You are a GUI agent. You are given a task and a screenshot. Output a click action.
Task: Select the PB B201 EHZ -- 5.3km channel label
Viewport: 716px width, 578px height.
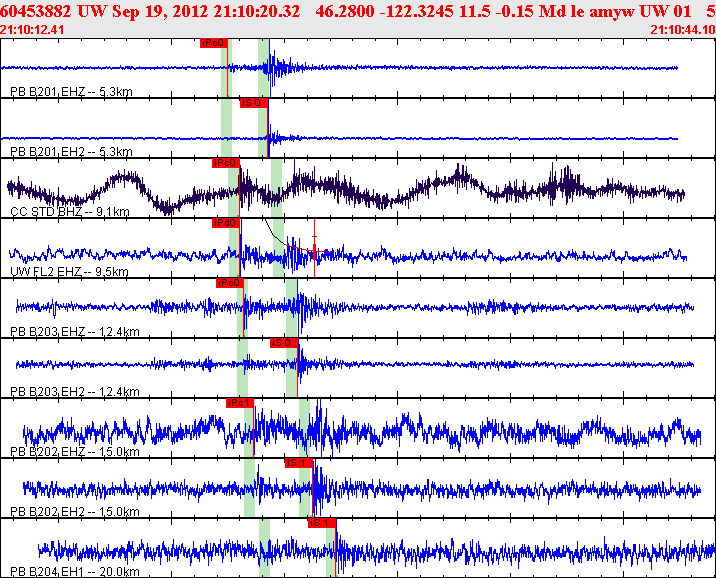(71, 92)
